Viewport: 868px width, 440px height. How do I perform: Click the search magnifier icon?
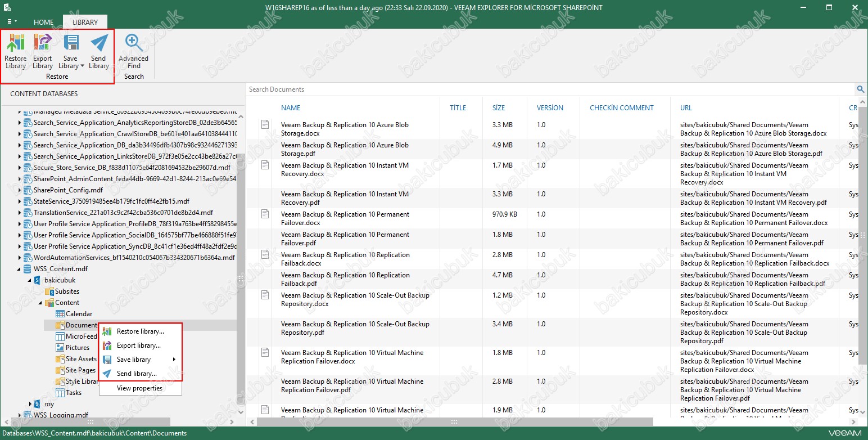pyautogui.click(x=860, y=89)
